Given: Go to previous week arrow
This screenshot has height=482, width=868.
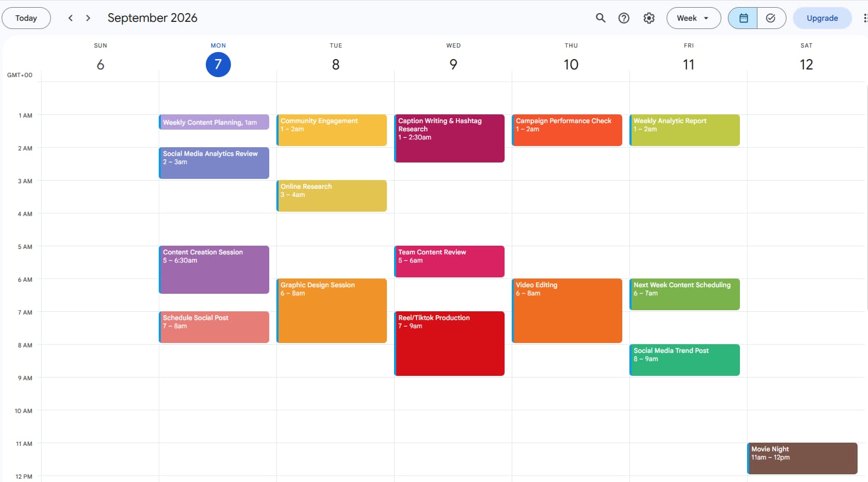Looking at the screenshot, I should point(71,18).
